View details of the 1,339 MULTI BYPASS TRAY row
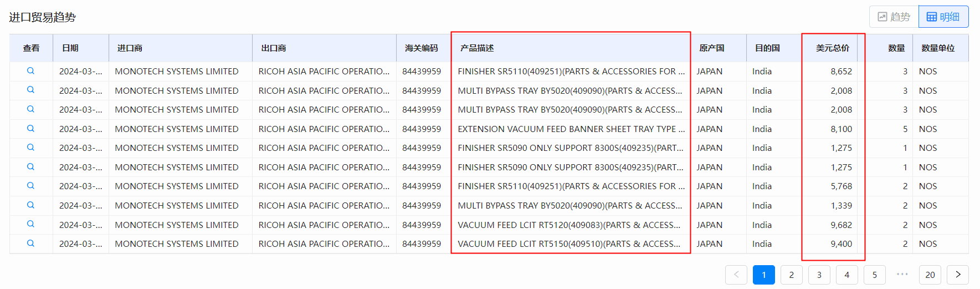Screen dimensions: 980x289 point(31,205)
